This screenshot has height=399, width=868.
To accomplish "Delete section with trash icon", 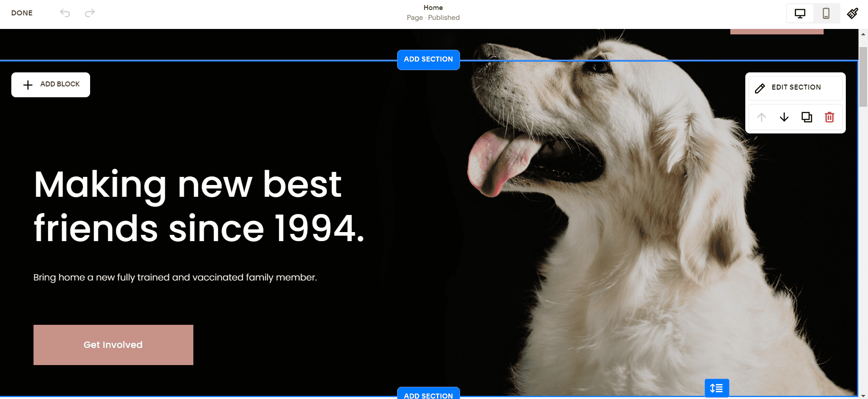I will point(830,118).
